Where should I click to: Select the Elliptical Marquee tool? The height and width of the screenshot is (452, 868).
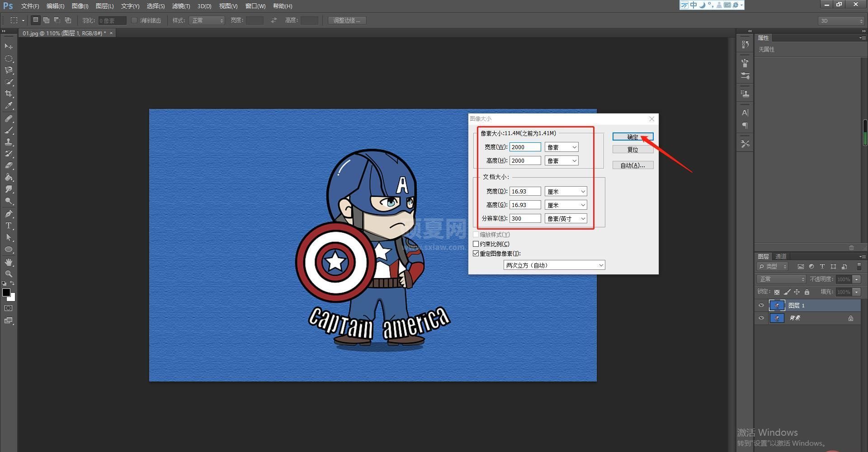[x=9, y=58]
